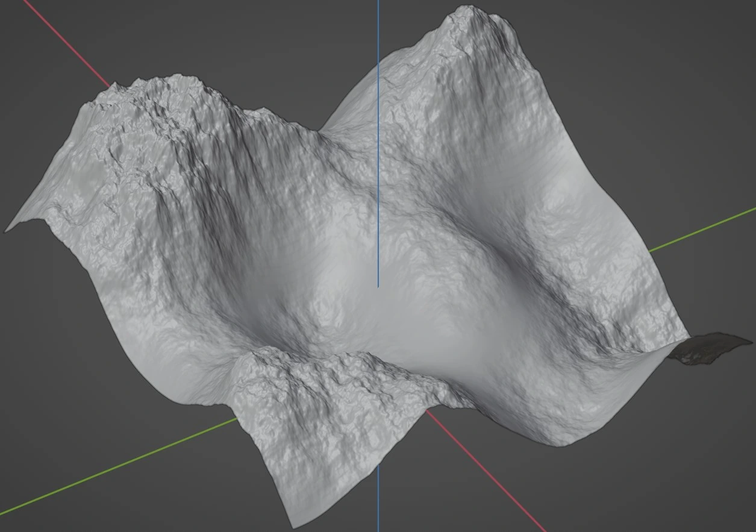Click the lower end of the blue Z axis at terrain center
Viewport: 756px width, 532px height.
(x=378, y=284)
